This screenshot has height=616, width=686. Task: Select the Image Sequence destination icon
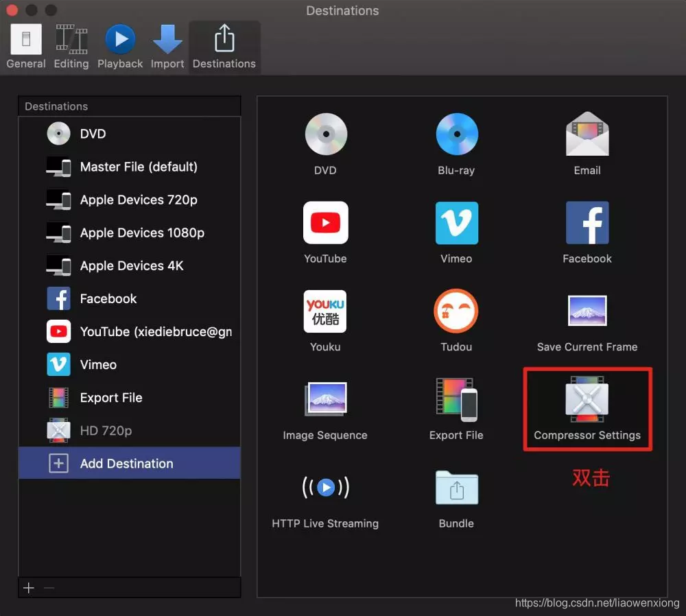325,399
